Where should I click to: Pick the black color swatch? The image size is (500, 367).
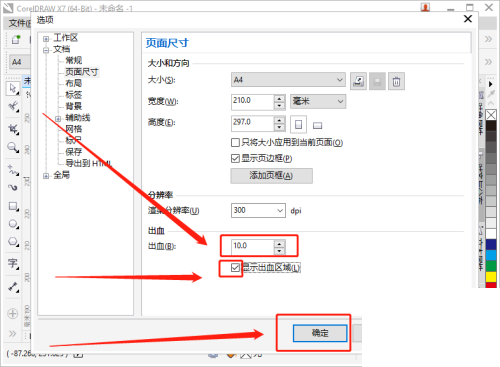[x=491, y=126]
